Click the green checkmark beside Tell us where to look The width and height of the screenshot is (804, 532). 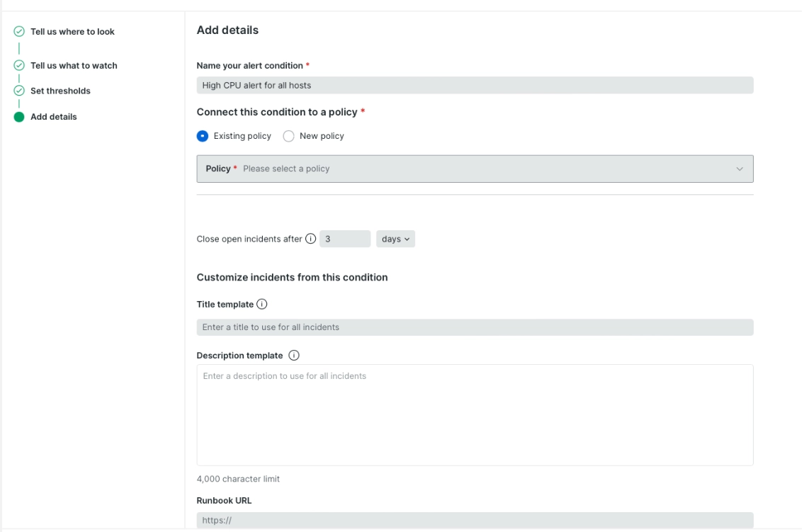coord(20,31)
